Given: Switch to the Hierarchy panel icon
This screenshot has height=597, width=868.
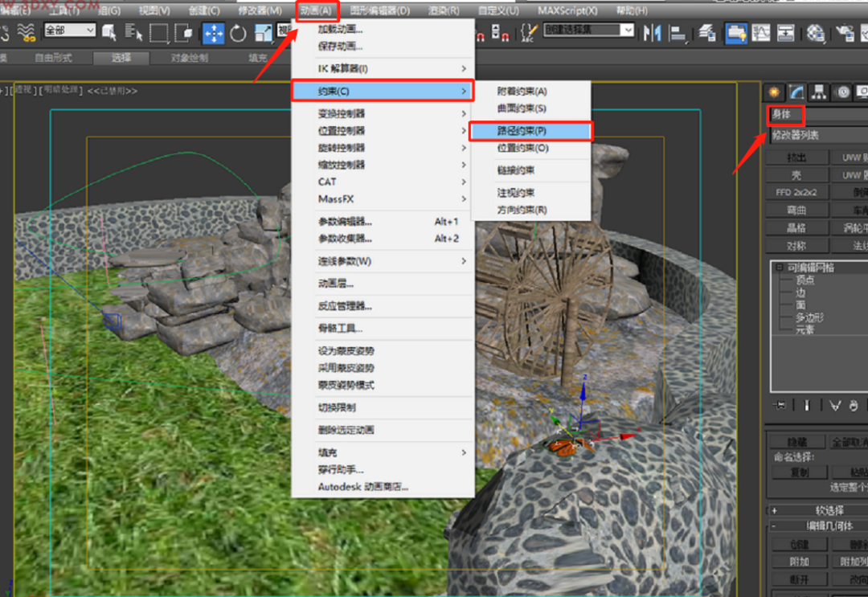Looking at the screenshot, I should click(819, 92).
